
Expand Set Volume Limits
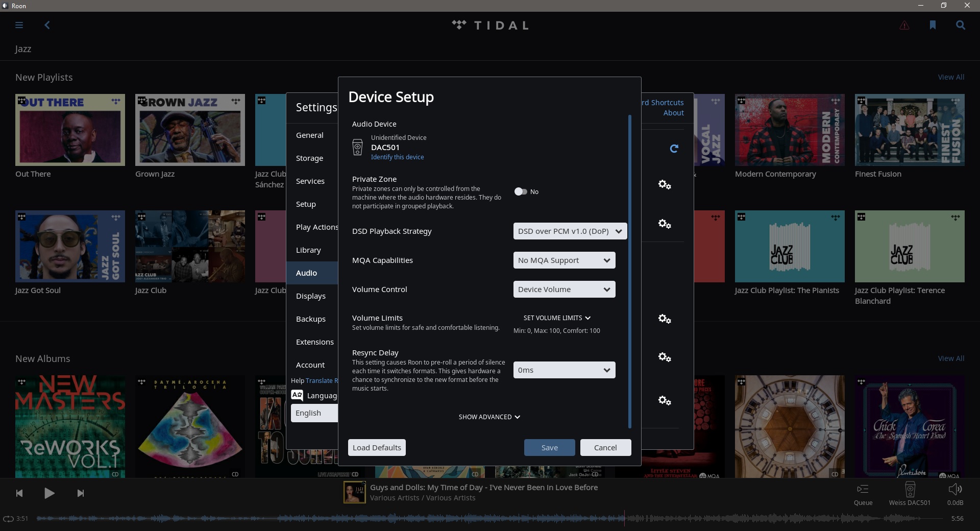[x=557, y=318]
